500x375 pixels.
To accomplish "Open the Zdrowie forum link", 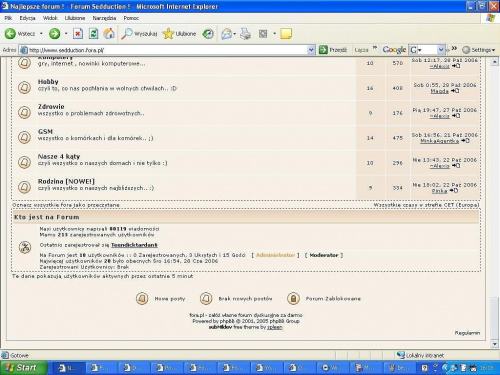I will tap(51, 107).
